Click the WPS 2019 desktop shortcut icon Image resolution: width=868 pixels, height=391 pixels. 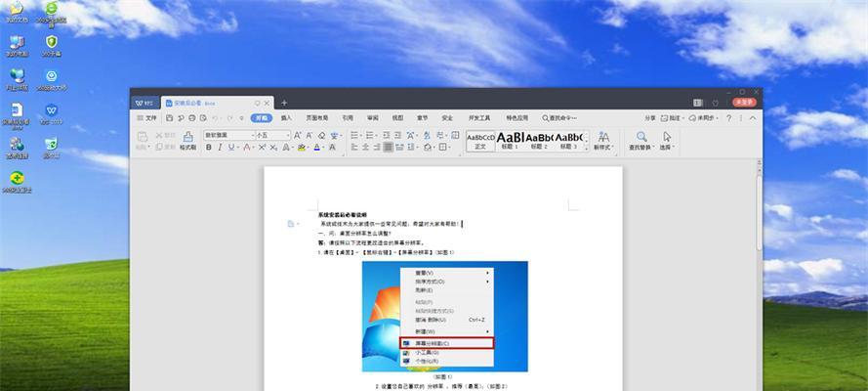[51, 113]
